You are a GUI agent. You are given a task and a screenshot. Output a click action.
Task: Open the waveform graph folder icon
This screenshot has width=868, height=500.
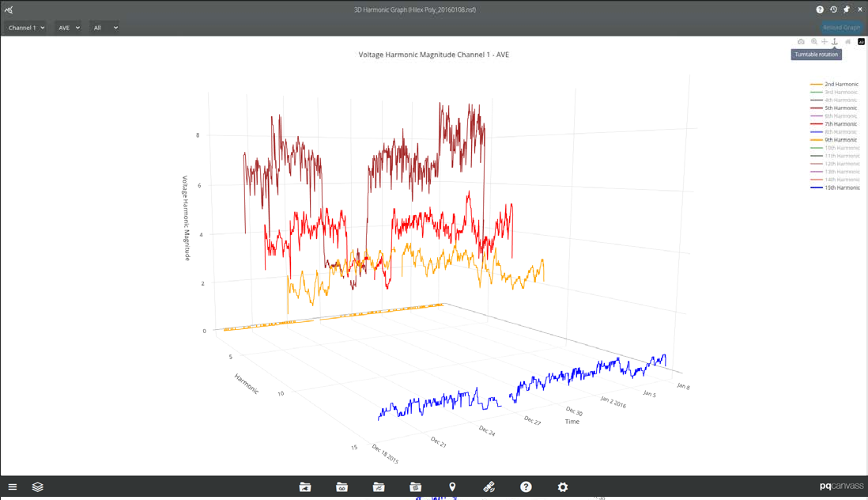click(x=379, y=487)
